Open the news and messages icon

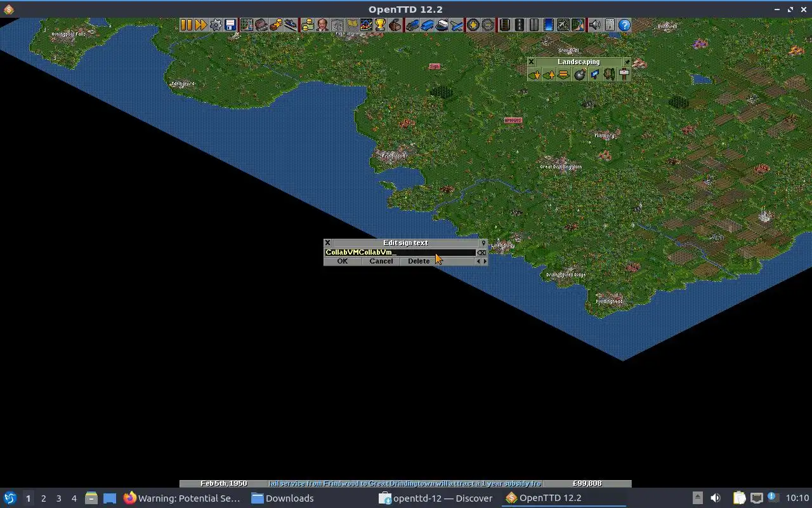point(610,25)
